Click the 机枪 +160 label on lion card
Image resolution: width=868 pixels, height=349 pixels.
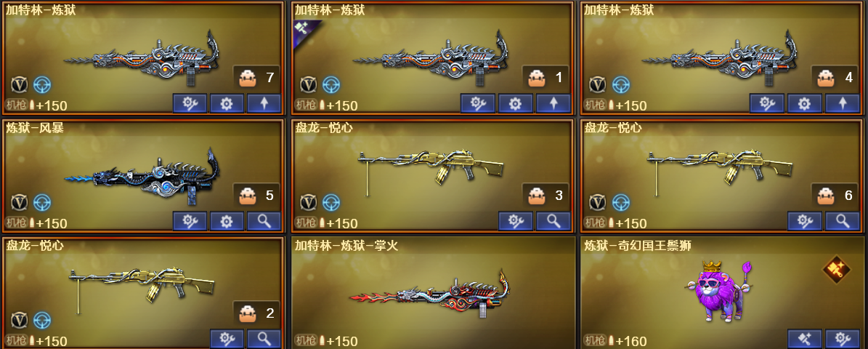point(615,341)
